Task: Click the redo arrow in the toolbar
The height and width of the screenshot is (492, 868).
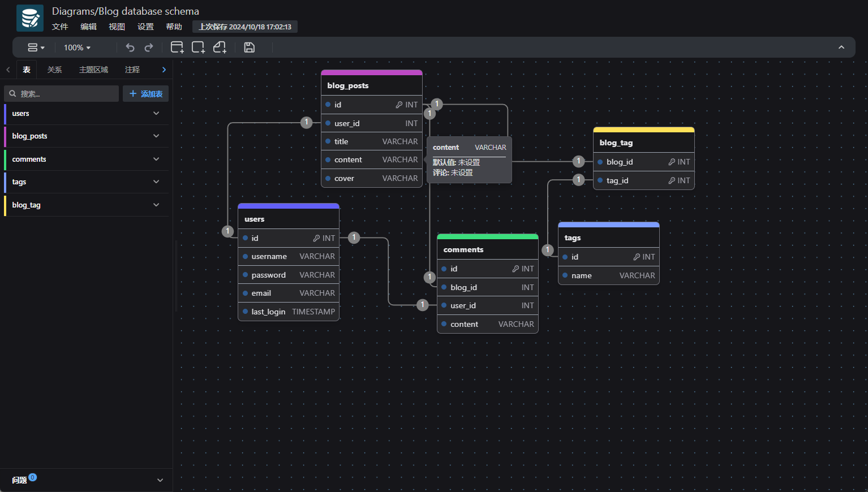Action: [149, 48]
